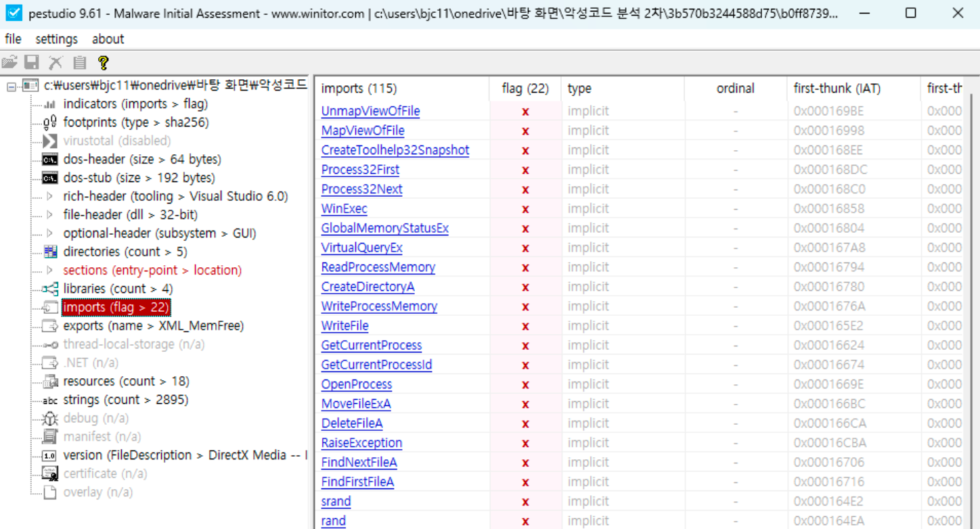The width and height of the screenshot is (980, 529).
Task: Click the clipboard icon in the toolbar
Action: [x=80, y=63]
